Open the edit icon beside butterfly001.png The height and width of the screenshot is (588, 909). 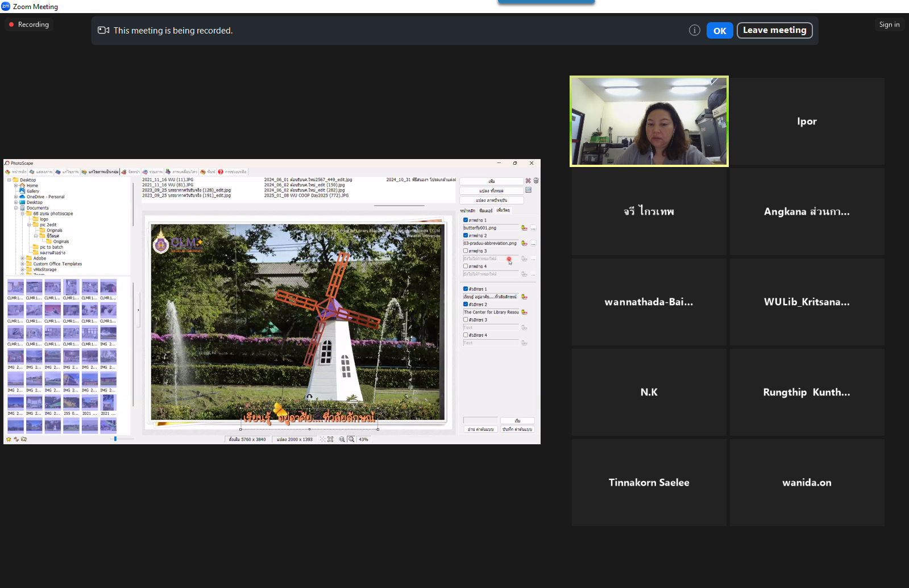click(x=524, y=228)
